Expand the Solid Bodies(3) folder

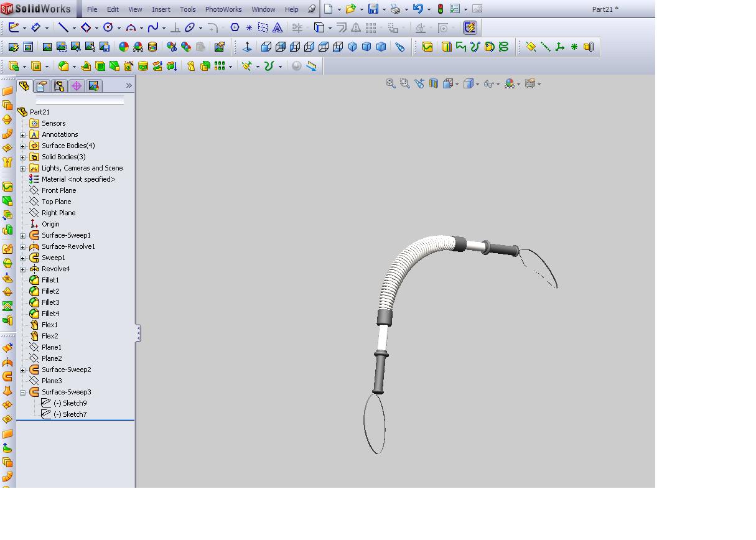23,157
